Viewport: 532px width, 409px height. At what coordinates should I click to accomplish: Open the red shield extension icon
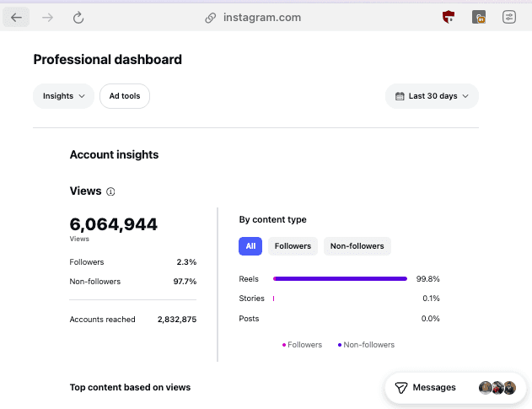449,17
